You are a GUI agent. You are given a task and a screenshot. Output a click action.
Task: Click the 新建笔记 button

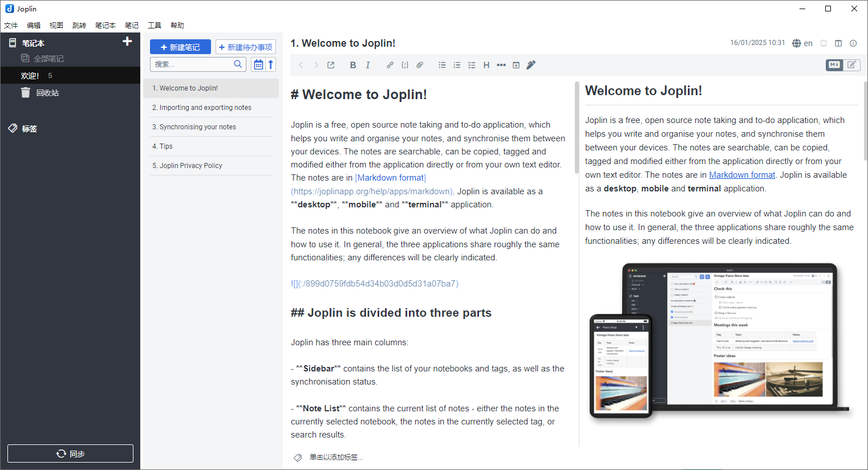pos(180,47)
